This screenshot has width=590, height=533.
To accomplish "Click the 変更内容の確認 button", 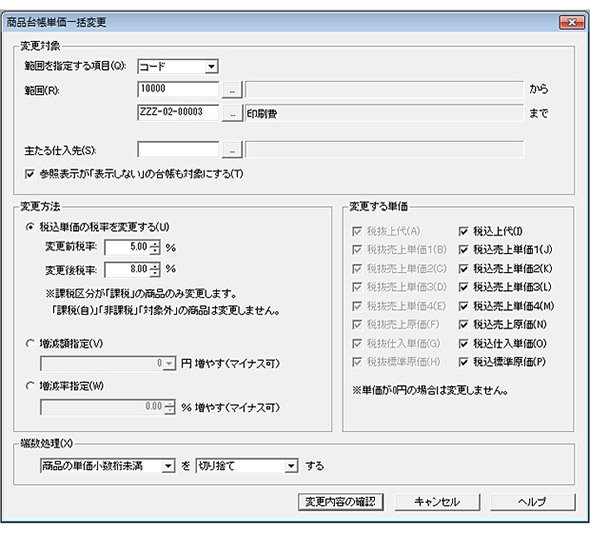I will pos(341,502).
